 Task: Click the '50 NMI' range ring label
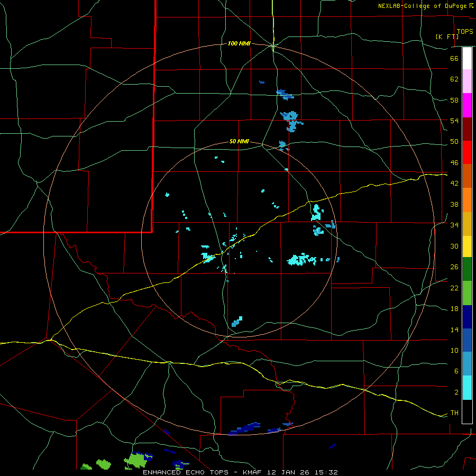tap(239, 141)
